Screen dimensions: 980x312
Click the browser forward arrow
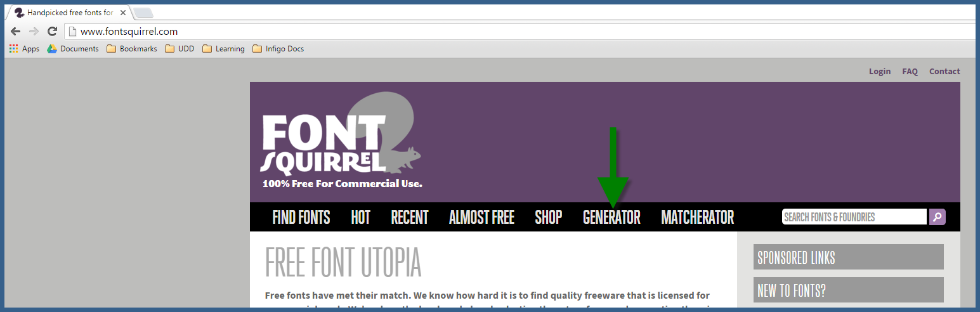point(34,31)
